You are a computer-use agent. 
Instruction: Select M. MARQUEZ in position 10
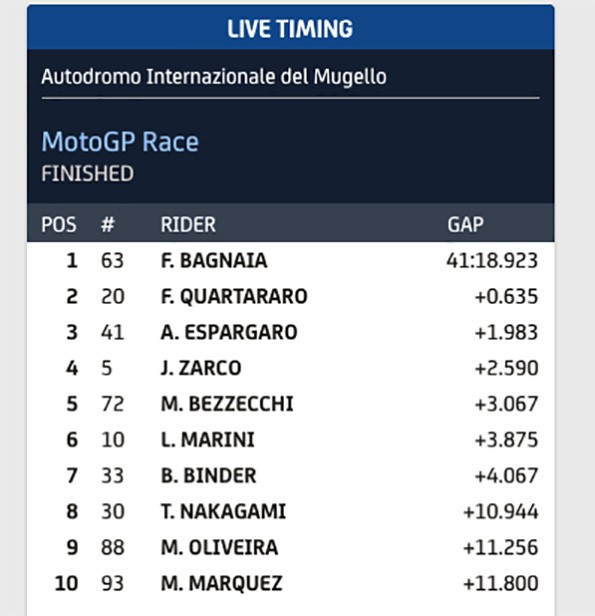[x=222, y=583]
